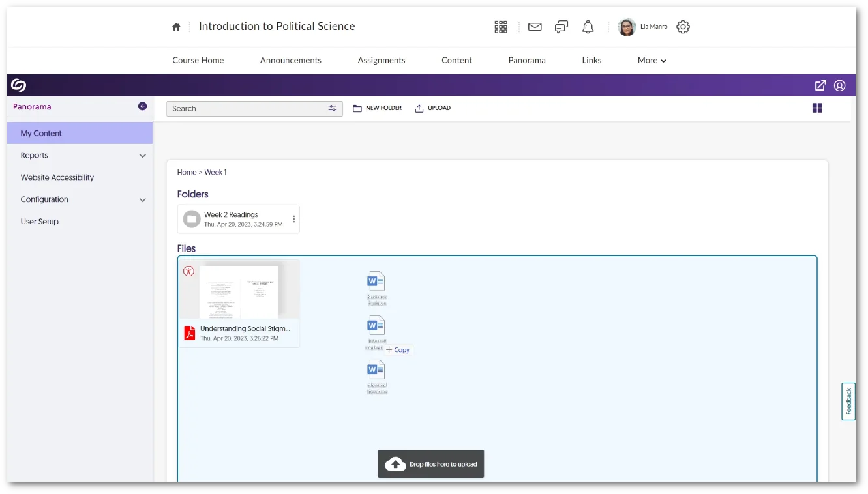Click the open in new window icon
Screen dimensions: 868x494
820,85
